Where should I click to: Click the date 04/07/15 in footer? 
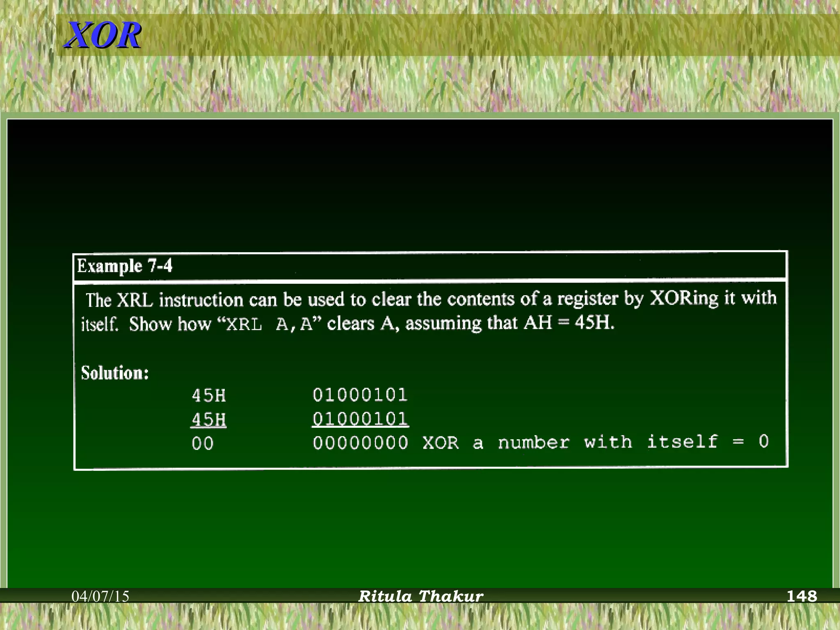(x=100, y=596)
